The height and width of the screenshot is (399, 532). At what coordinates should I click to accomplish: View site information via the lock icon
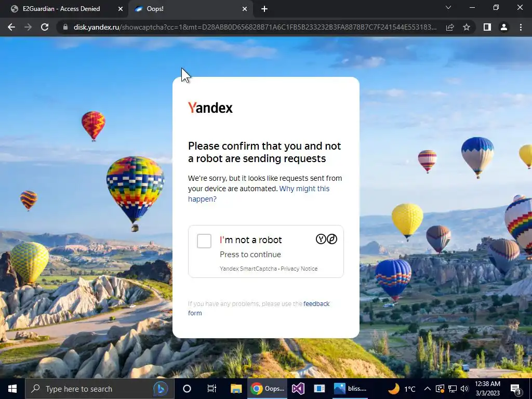pyautogui.click(x=65, y=27)
